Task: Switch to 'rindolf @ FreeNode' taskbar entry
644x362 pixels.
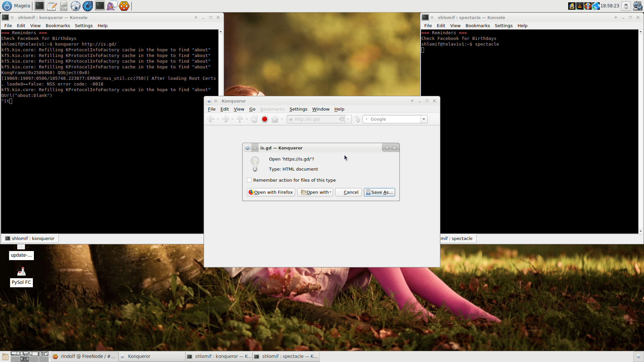Action: pos(85,356)
